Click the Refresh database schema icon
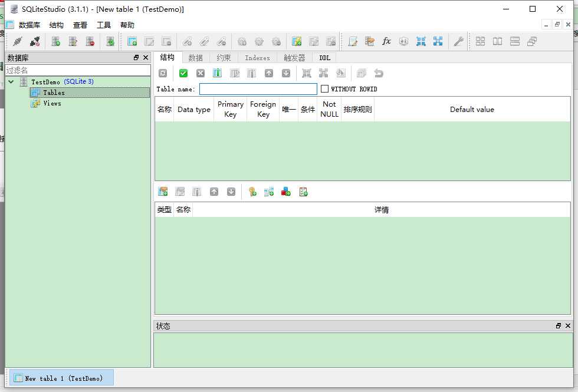 [110, 41]
